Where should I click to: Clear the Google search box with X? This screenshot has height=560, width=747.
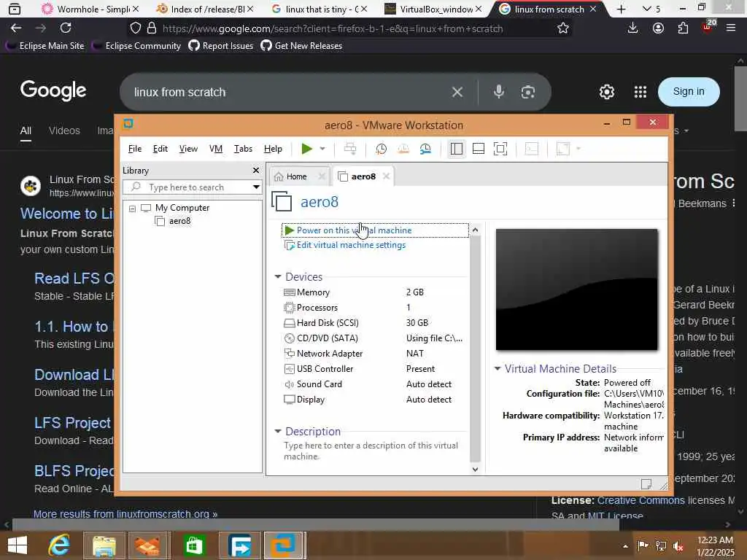(457, 92)
